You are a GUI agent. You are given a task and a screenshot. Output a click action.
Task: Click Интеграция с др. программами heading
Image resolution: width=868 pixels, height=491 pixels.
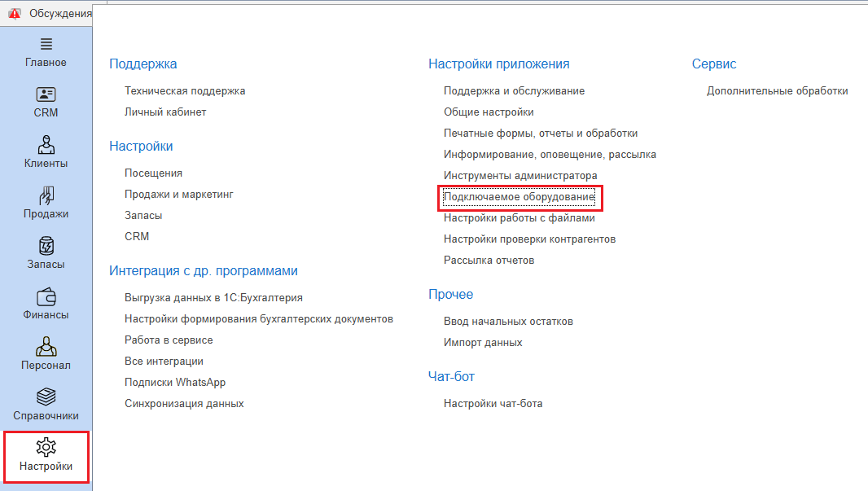pyautogui.click(x=204, y=270)
